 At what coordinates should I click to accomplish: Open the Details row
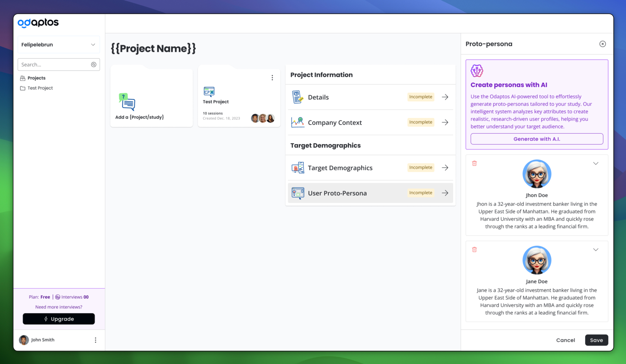370,97
